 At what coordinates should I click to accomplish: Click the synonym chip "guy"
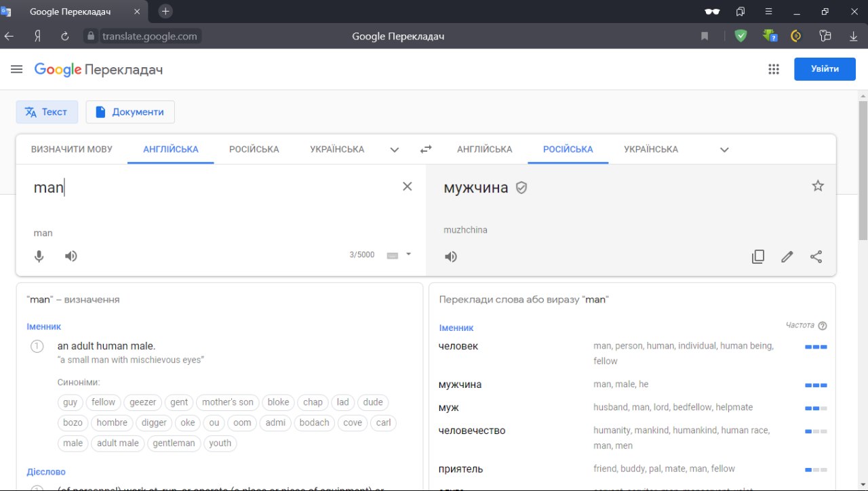[x=71, y=402]
